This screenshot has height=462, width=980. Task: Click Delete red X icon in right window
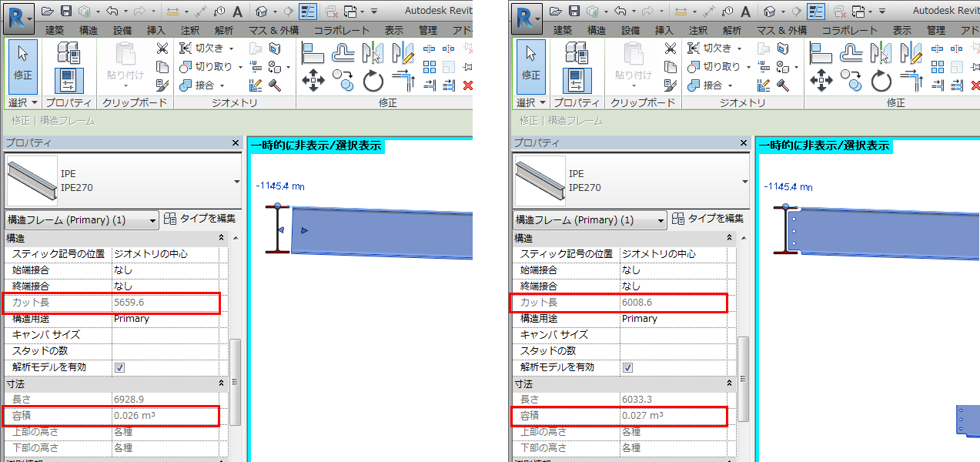(x=976, y=85)
